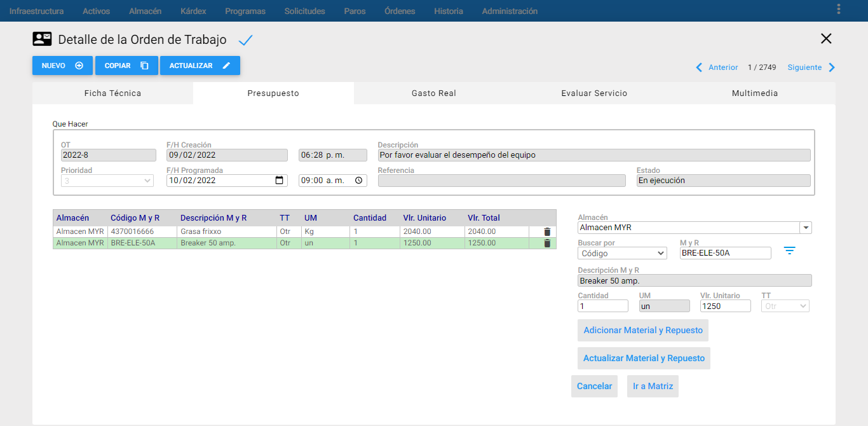The image size is (868, 426).
Task: Click the Vlr. Total column header
Action: [484, 218]
